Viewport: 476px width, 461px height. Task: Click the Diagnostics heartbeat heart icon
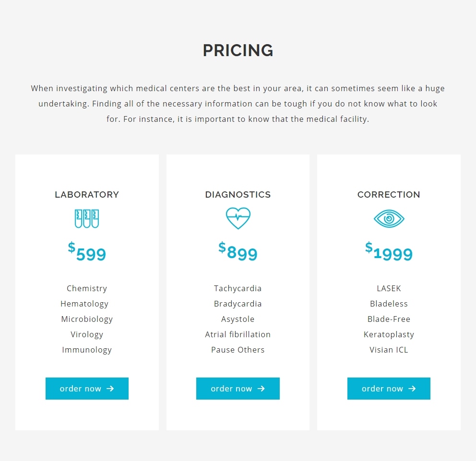pyautogui.click(x=238, y=218)
